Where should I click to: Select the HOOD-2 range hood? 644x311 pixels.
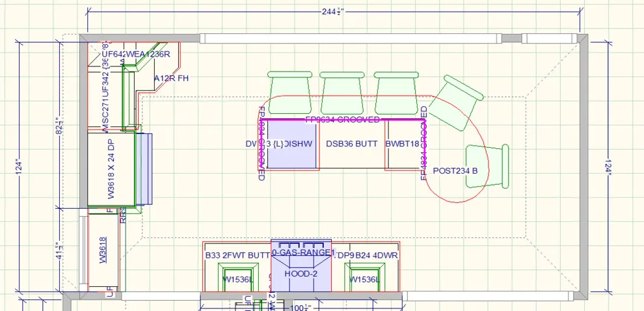[301, 274]
